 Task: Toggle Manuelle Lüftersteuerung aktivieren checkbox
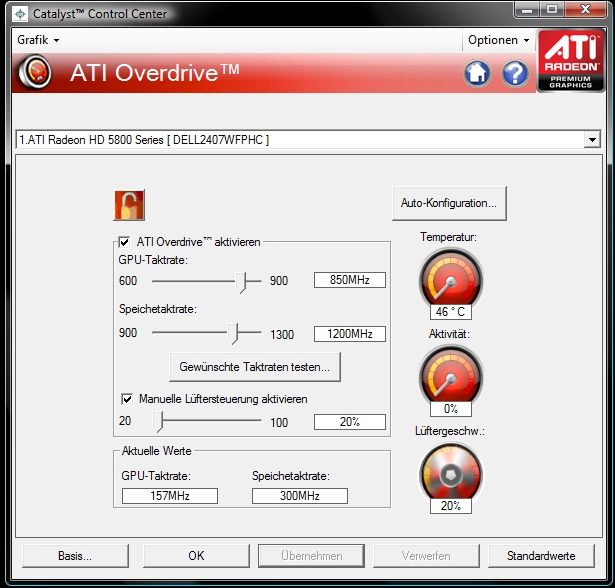pos(127,399)
